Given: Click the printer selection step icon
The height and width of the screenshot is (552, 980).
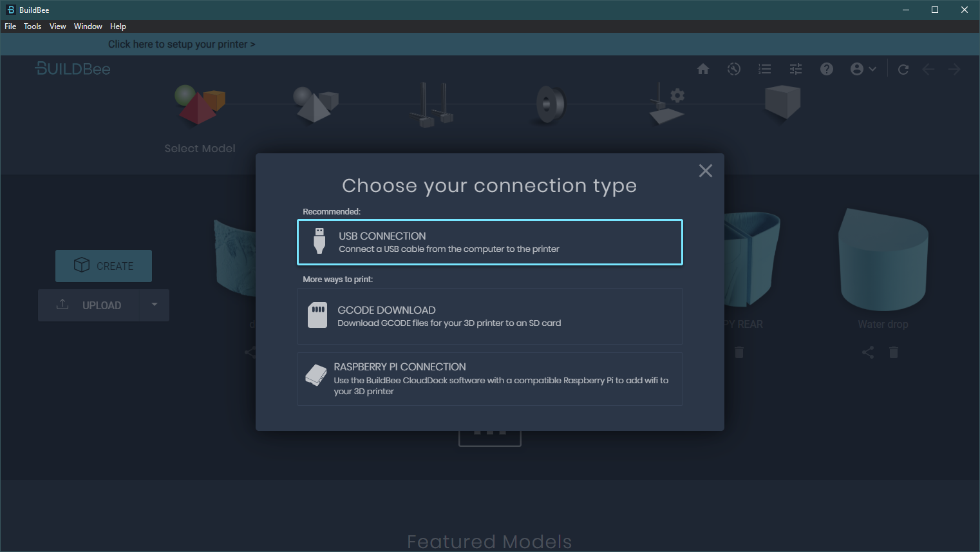Looking at the screenshot, I should pos(432,104).
